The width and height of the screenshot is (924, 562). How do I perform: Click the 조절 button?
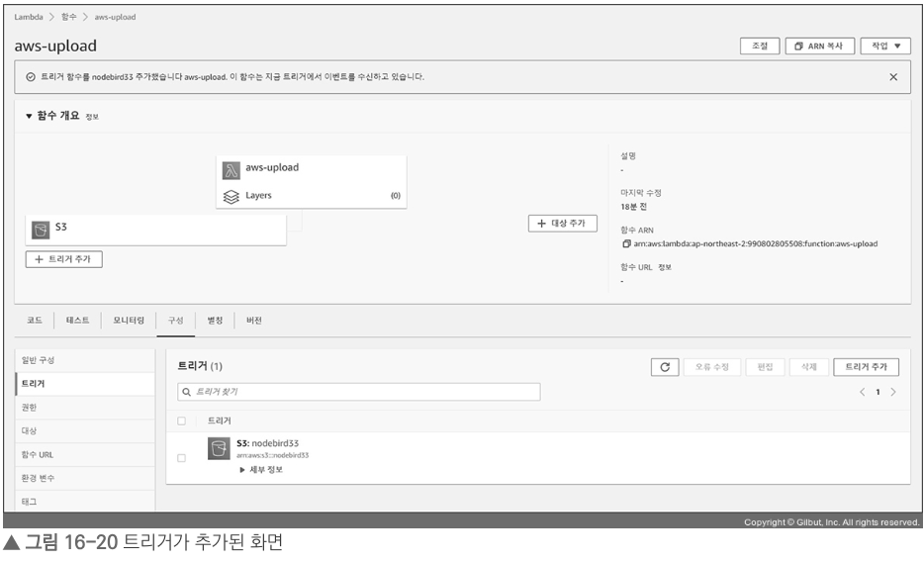click(760, 46)
